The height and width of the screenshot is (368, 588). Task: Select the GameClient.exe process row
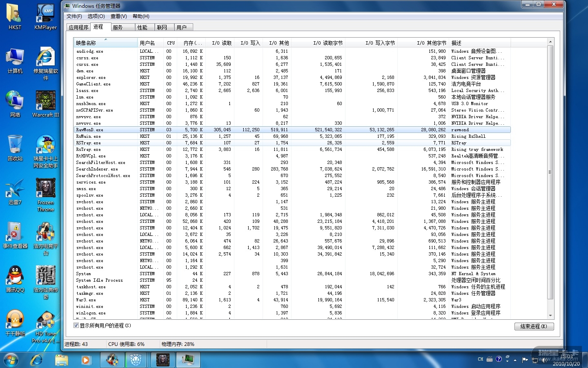coord(292,84)
